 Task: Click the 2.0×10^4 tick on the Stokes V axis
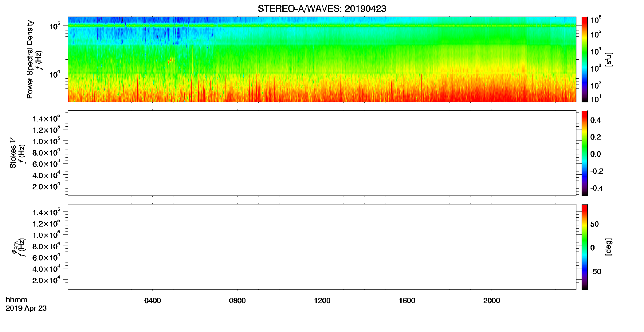pyautogui.click(x=46, y=186)
